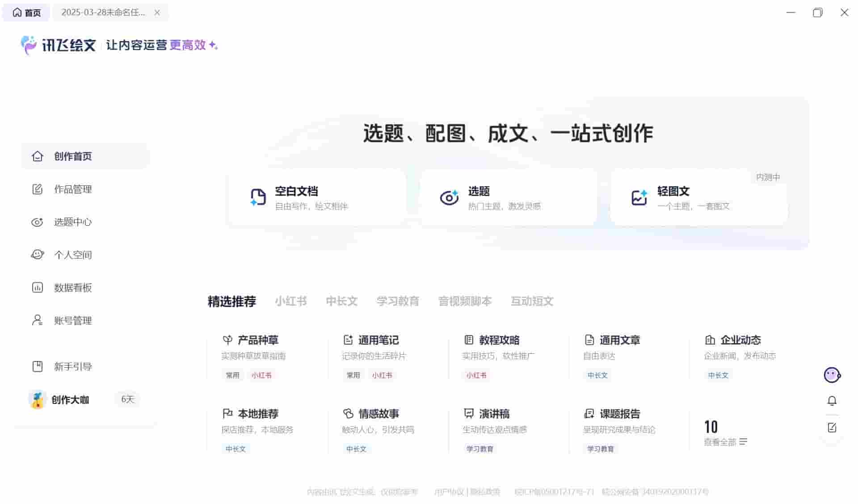Open the AI assistant avatar on the right
This screenshot has width=858, height=504.
831,375
